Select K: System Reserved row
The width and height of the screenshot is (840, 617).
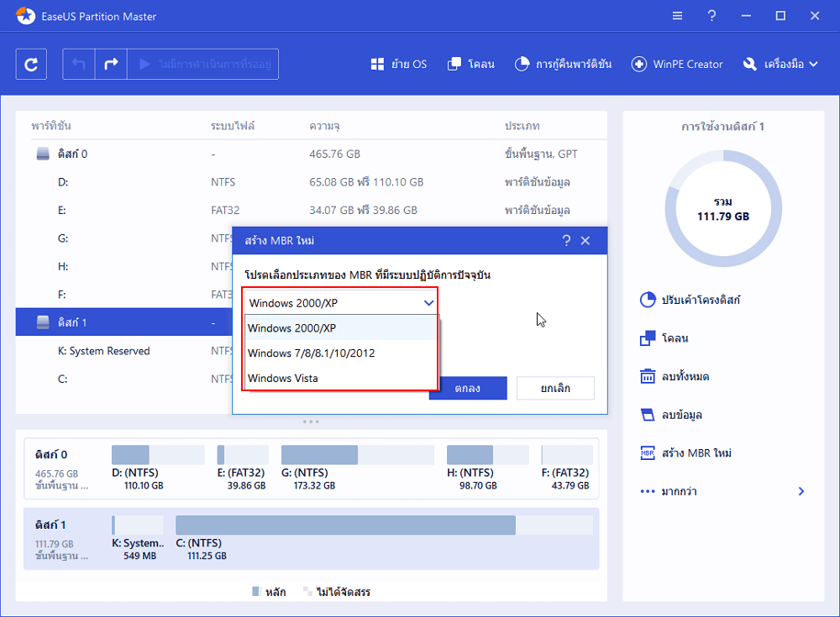click(x=123, y=351)
